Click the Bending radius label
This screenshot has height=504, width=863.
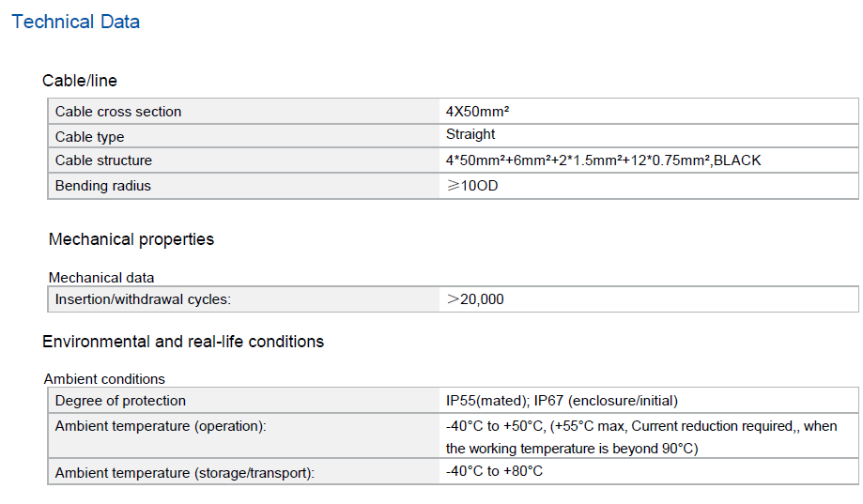pyautogui.click(x=103, y=186)
